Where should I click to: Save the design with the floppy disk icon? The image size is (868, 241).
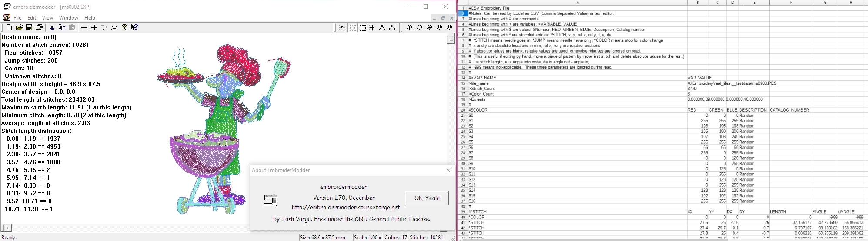[x=29, y=27]
